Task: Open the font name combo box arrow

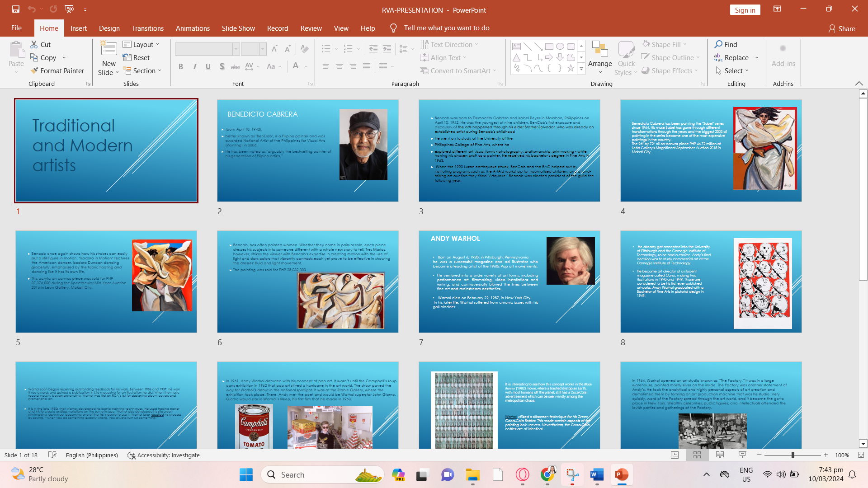Action: 236,49
